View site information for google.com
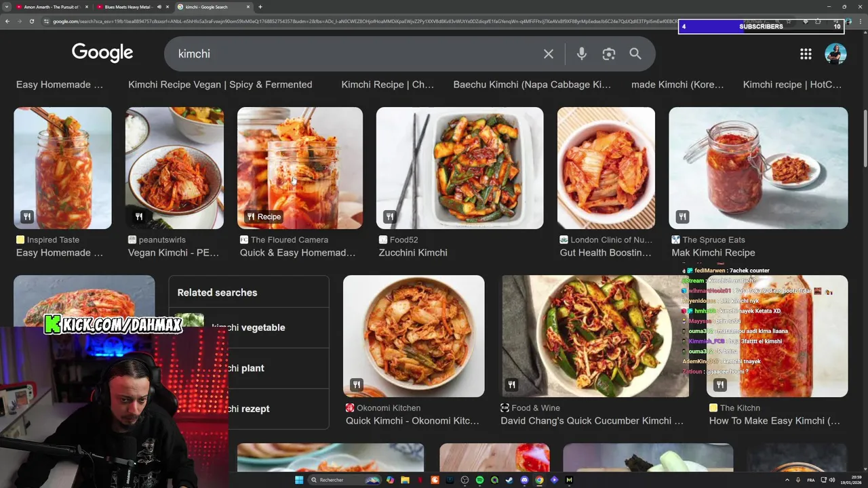Image resolution: width=868 pixels, height=488 pixels. tap(46, 21)
